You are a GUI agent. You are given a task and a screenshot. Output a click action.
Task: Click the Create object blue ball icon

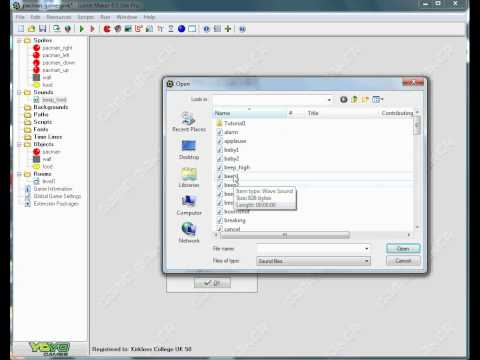pos(181,29)
